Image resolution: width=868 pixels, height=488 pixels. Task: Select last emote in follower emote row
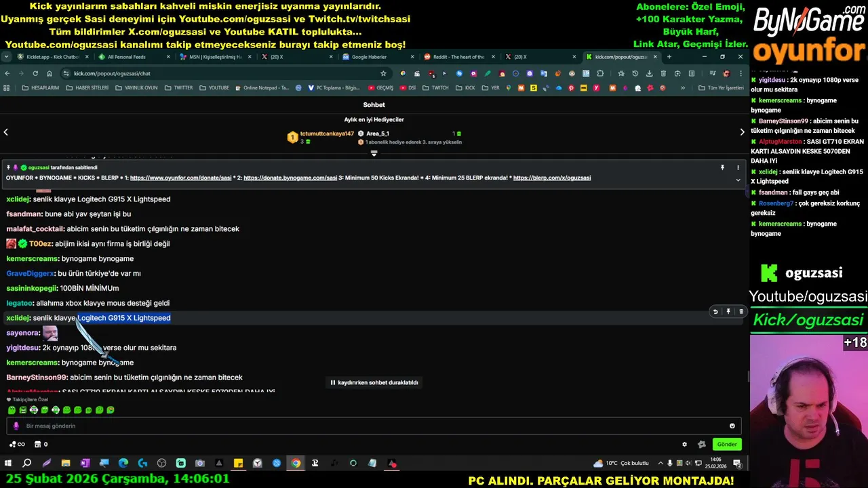111,410
